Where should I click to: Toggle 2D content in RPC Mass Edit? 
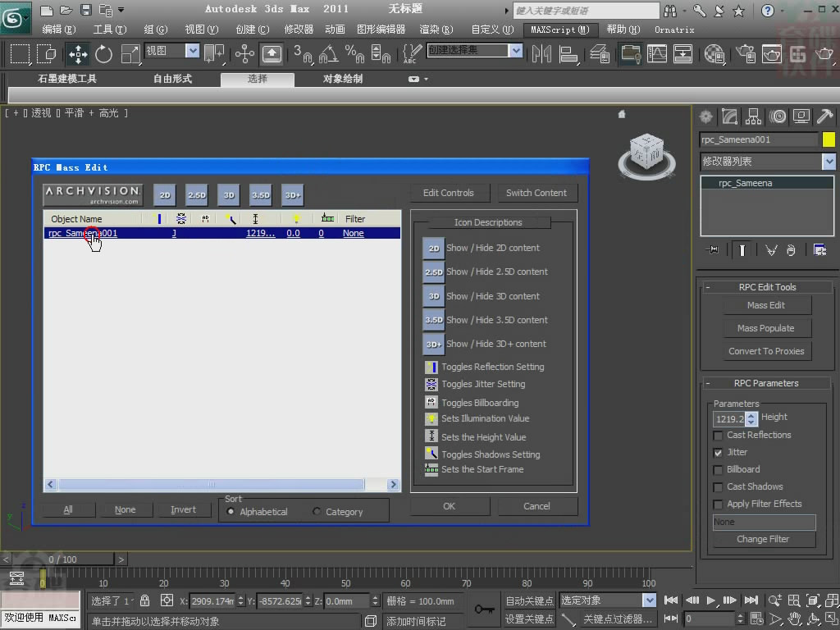pos(165,195)
